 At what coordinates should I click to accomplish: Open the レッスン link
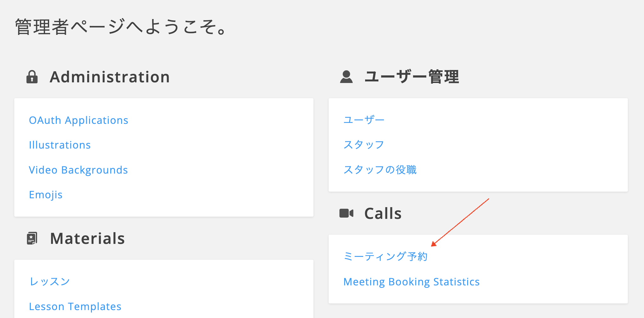click(x=49, y=281)
